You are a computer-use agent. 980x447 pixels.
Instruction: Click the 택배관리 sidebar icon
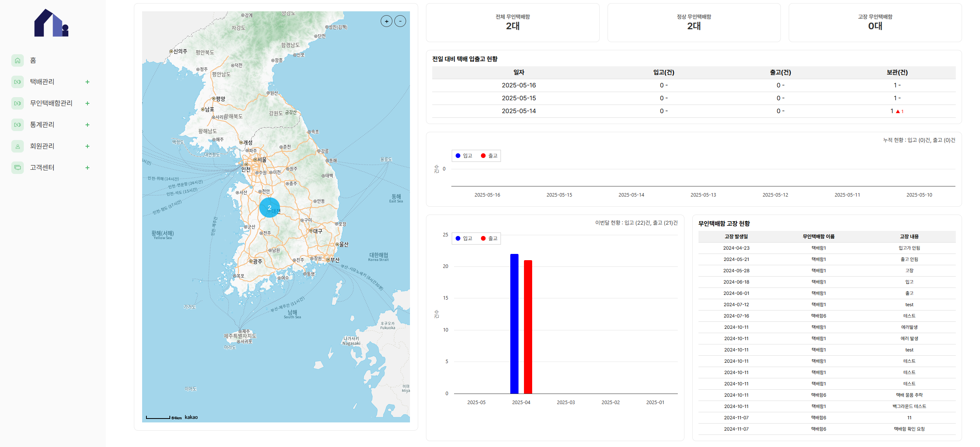click(x=18, y=82)
